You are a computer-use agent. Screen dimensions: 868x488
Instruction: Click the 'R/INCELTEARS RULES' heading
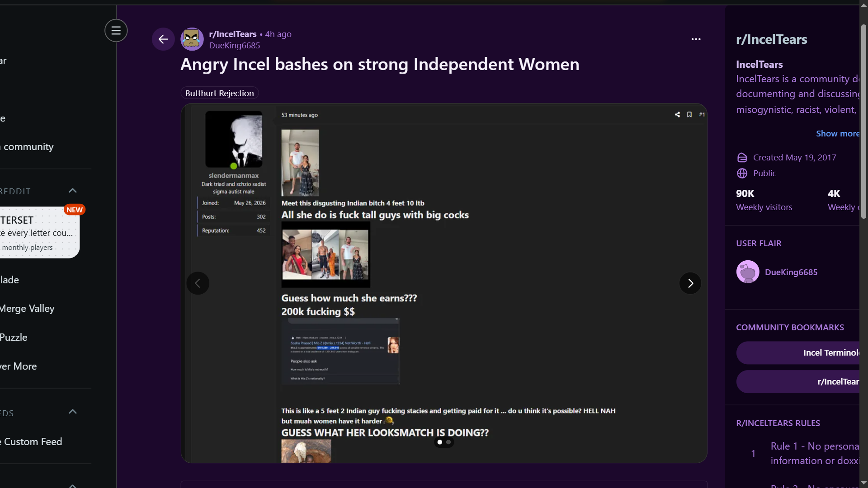coord(778,423)
